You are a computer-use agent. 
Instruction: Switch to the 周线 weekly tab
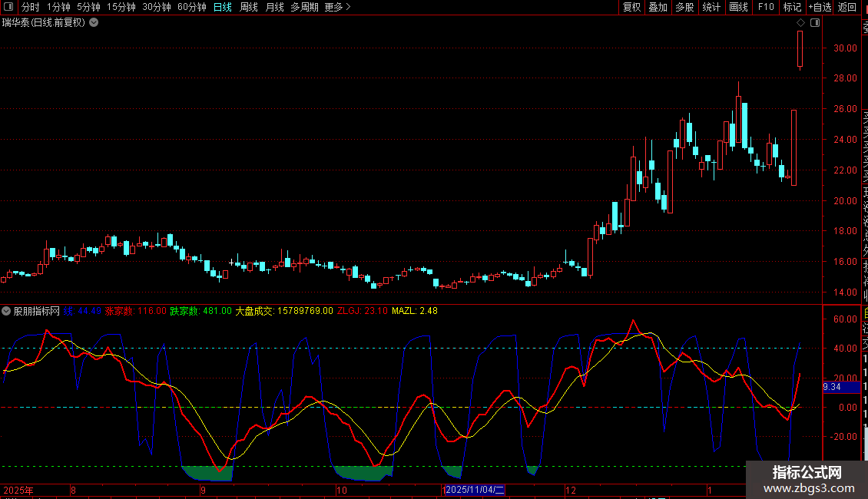point(249,7)
